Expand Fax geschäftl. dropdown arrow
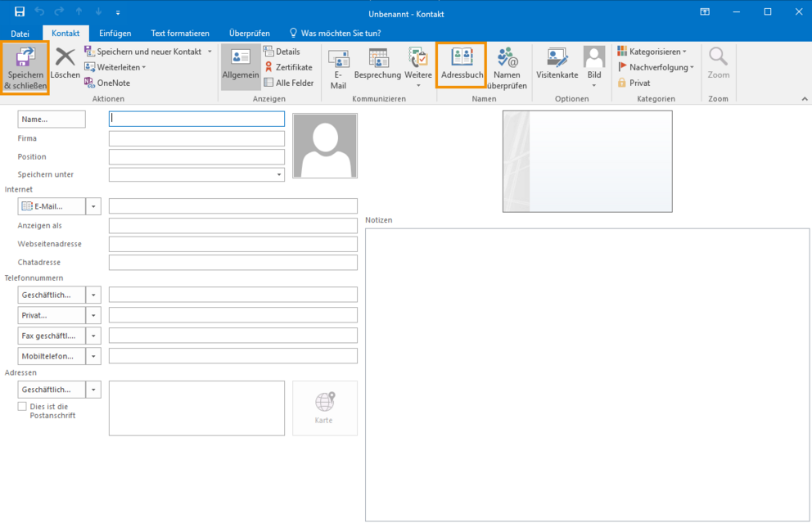 93,336
